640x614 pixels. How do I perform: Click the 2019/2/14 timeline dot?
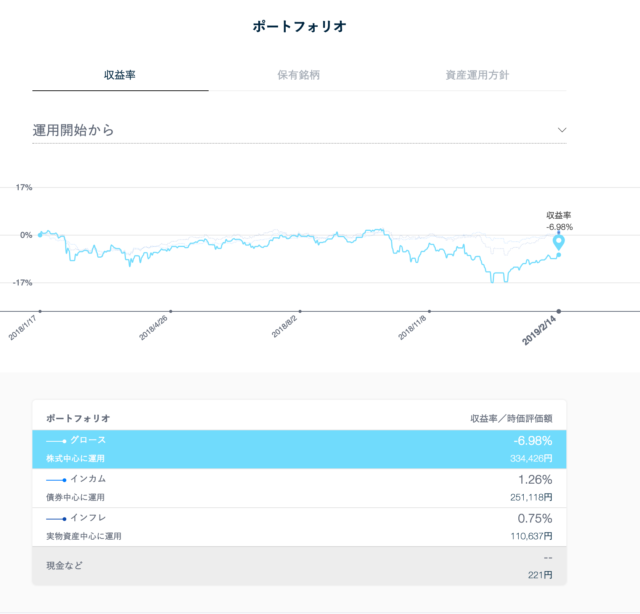(559, 310)
